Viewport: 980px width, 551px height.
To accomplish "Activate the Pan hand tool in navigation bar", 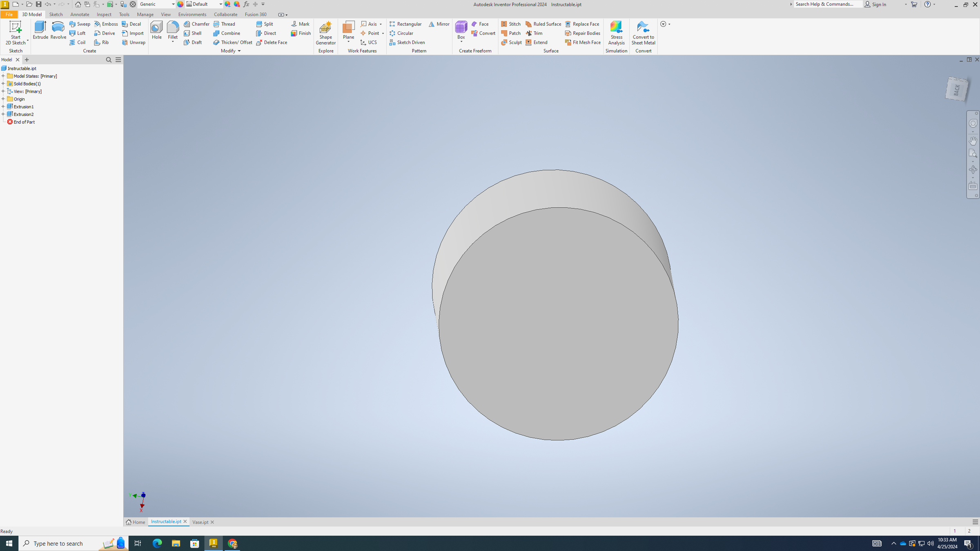I will coord(973,140).
